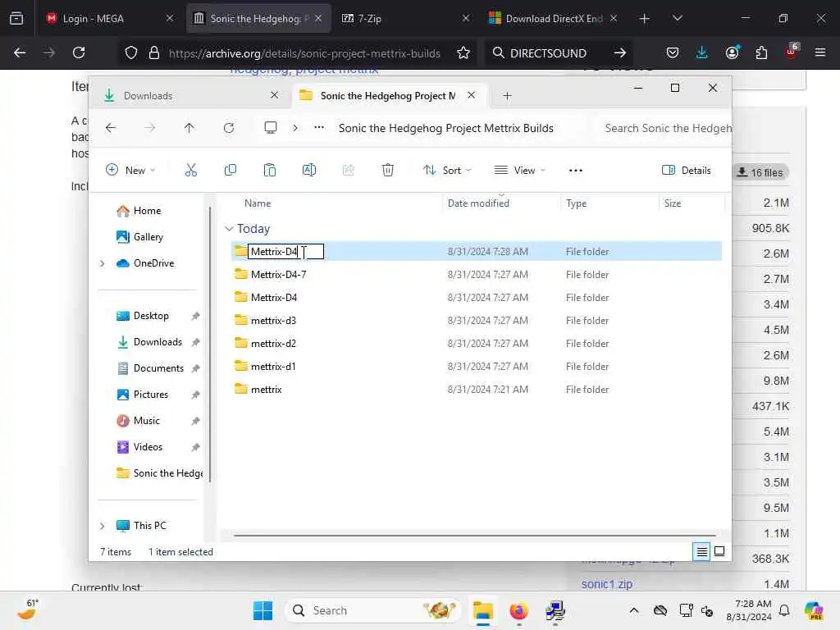Open the Windows Start menu
The image size is (840, 630).
[262, 610]
